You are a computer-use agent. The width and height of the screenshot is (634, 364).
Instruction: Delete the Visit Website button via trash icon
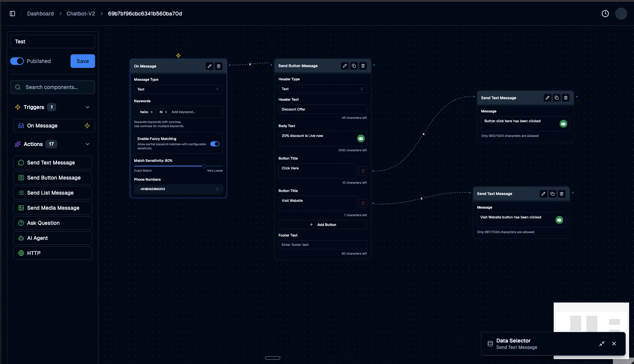pyautogui.click(x=363, y=203)
